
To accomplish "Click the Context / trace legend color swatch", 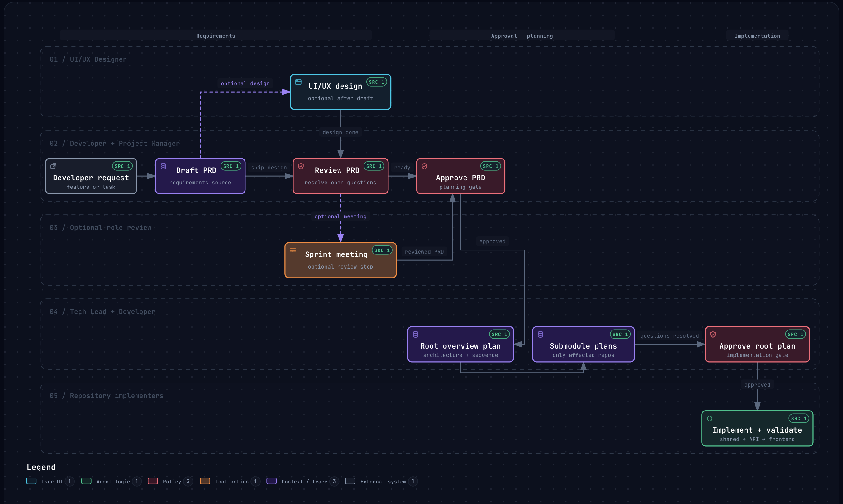I will (272, 481).
